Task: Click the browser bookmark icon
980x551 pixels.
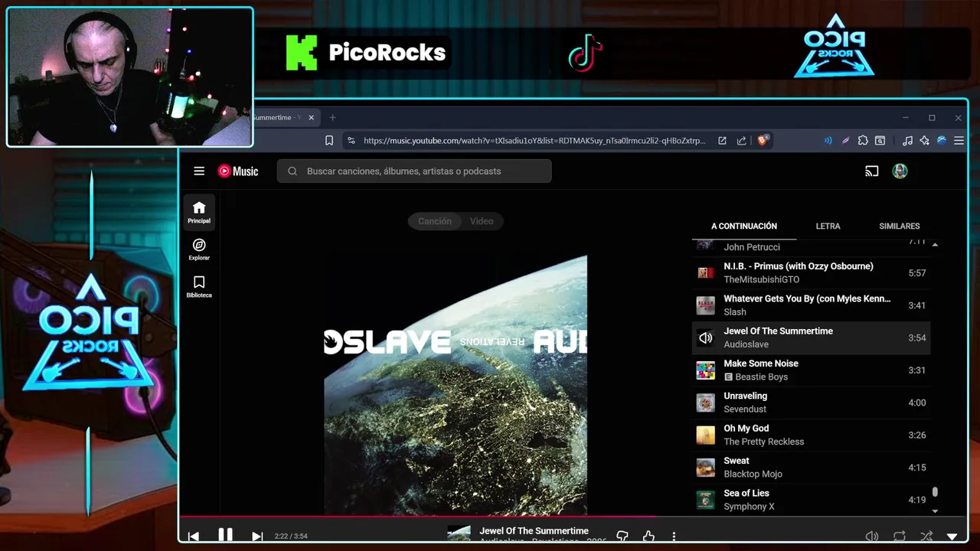Action: tap(329, 141)
